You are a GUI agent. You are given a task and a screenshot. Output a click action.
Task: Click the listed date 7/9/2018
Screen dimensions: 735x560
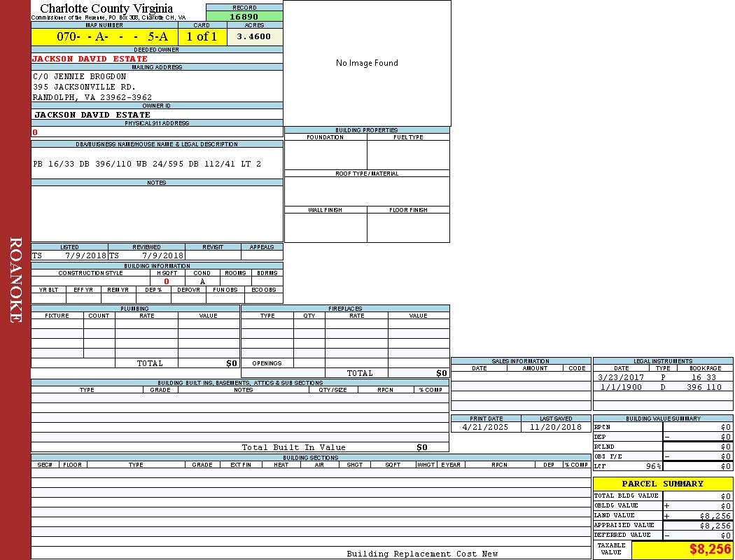(85, 256)
